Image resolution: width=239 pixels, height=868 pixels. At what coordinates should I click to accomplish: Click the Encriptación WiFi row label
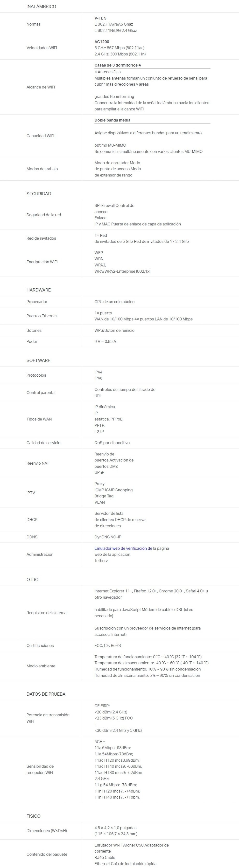42,262
